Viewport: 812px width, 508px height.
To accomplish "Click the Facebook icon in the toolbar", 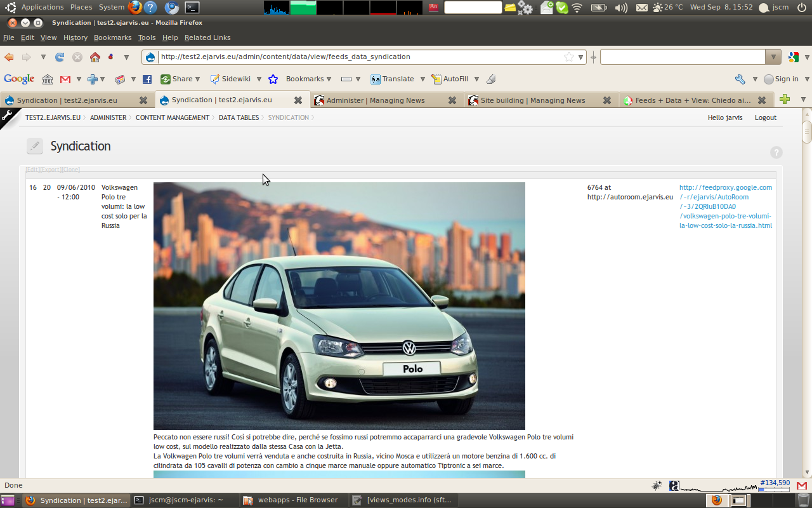I will 147,79.
